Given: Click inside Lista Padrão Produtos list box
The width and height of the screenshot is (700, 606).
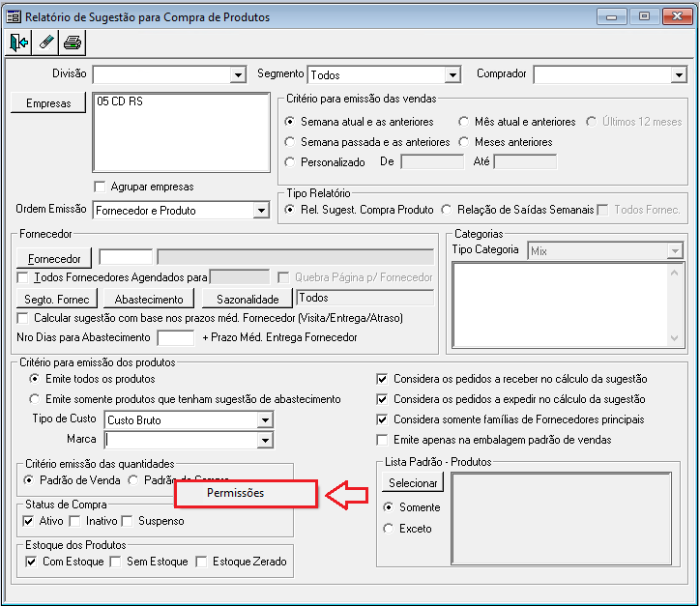Looking at the screenshot, I should 561,519.
